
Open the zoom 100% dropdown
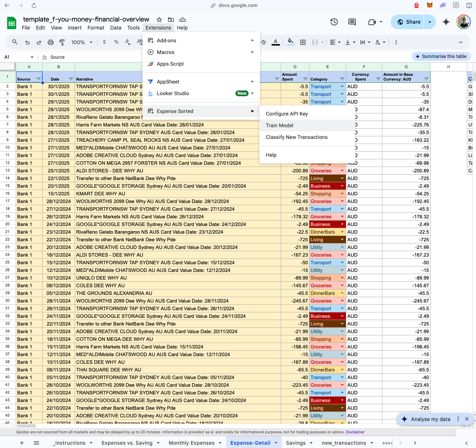(x=82, y=42)
